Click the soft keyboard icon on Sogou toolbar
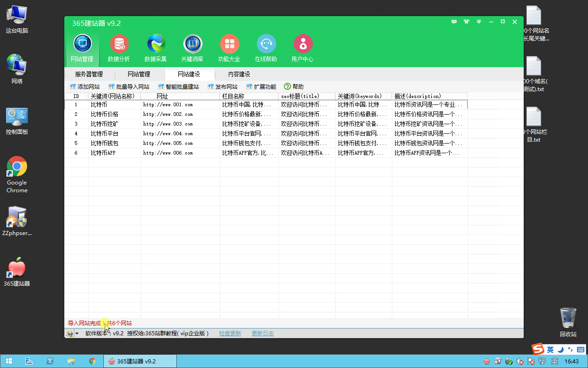588x368 pixels. pyautogui.click(x=581, y=350)
